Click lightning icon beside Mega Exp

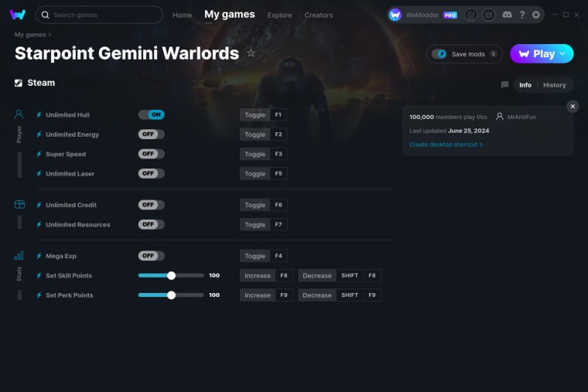coord(39,256)
